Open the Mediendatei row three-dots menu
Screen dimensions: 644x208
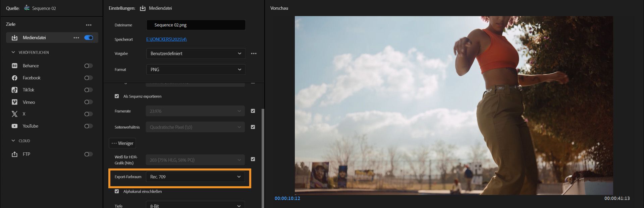tap(76, 38)
